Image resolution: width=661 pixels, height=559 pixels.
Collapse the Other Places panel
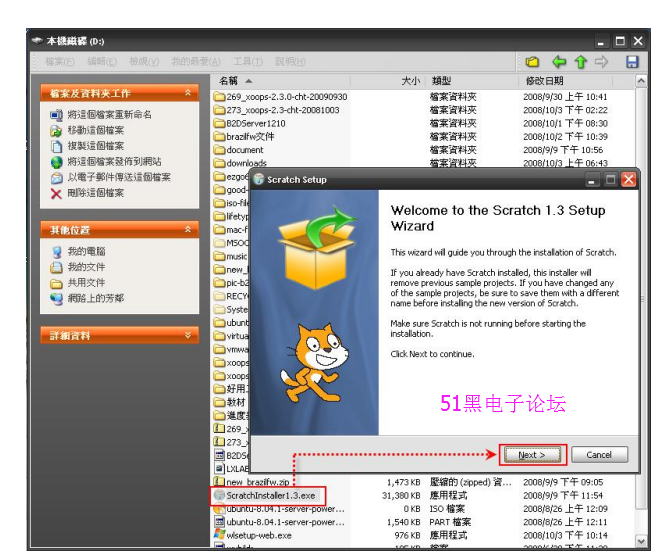click(x=188, y=229)
